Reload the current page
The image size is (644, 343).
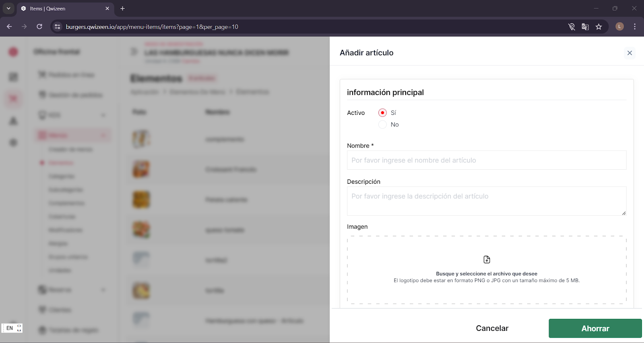click(x=39, y=27)
